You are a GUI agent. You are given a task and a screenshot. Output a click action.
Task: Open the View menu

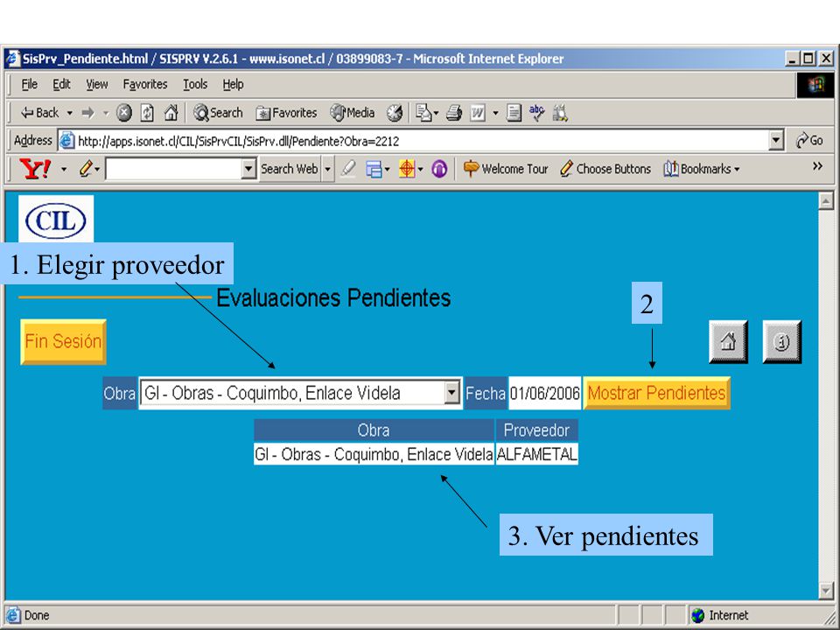pos(97,85)
